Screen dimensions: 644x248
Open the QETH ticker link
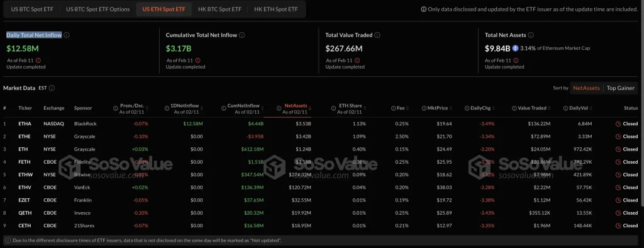(x=25, y=213)
